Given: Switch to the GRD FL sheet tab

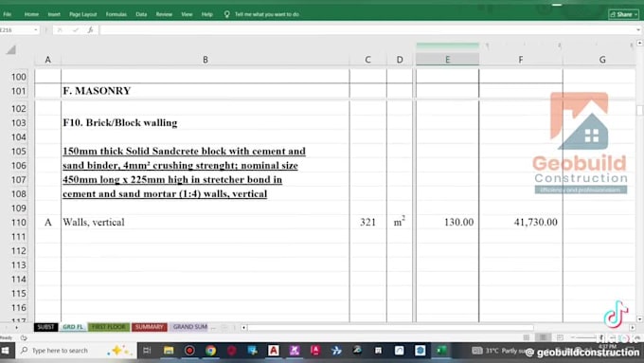Looking at the screenshot, I should point(73,327).
